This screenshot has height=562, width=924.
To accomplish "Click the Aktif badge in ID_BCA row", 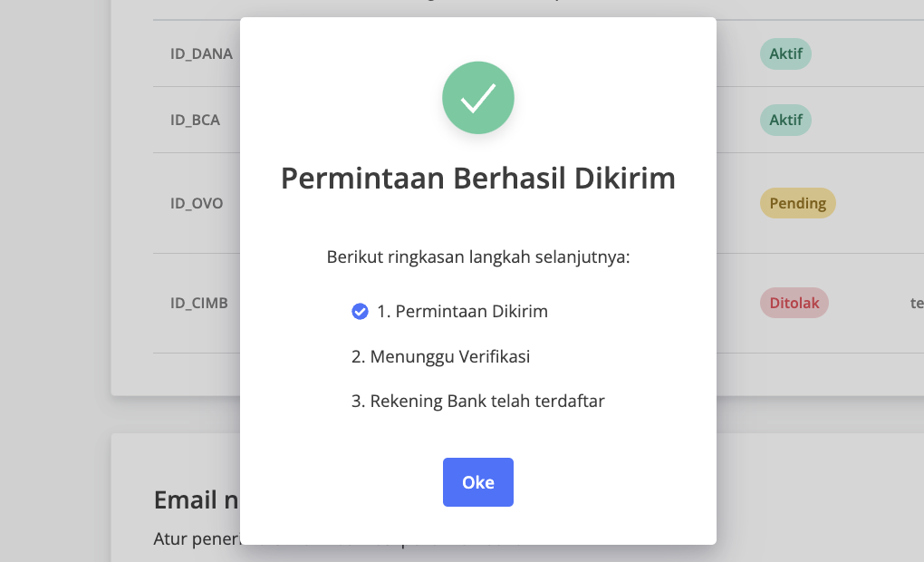I will [785, 120].
